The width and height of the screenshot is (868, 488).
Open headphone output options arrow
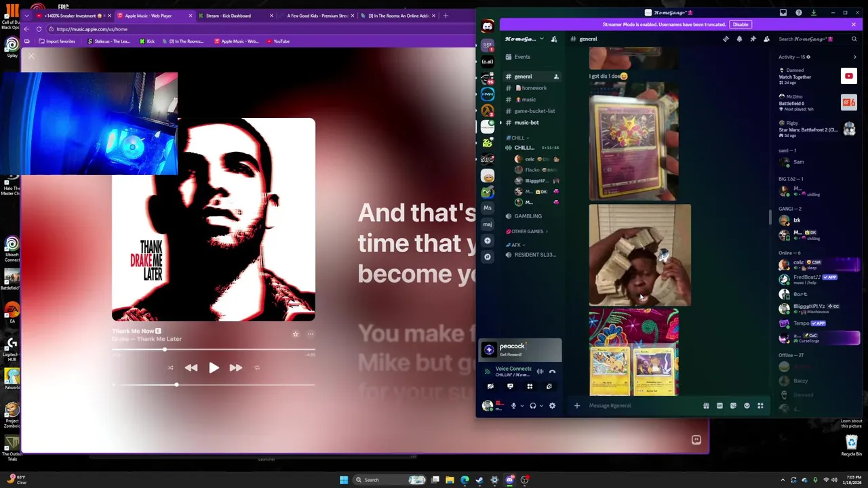pos(541,406)
